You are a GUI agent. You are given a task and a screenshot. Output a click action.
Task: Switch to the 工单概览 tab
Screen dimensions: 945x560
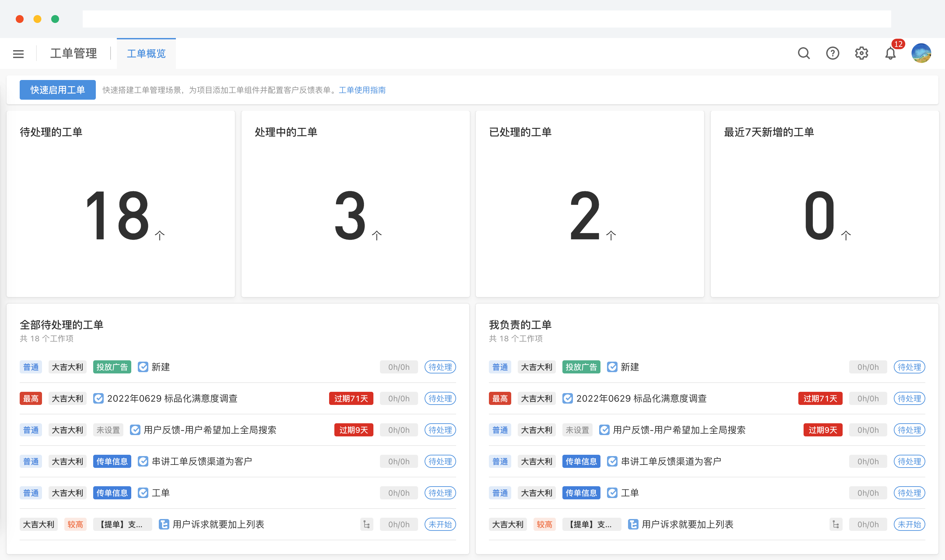pyautogui.click(x=146, y=53)
